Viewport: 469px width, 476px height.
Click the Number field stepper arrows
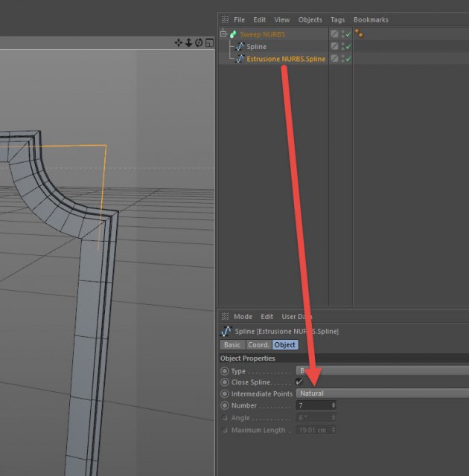pos(334,405)
